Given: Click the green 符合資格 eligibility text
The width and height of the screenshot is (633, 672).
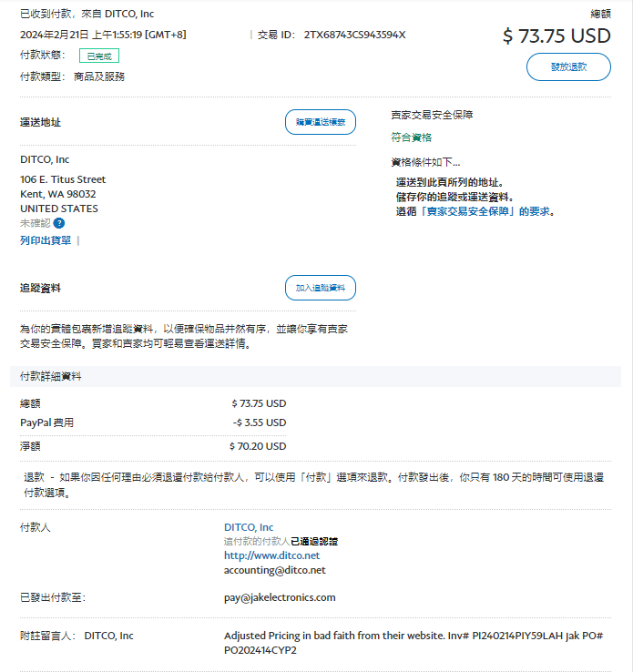Looking at the screenshot, I should tap(411, 137).
